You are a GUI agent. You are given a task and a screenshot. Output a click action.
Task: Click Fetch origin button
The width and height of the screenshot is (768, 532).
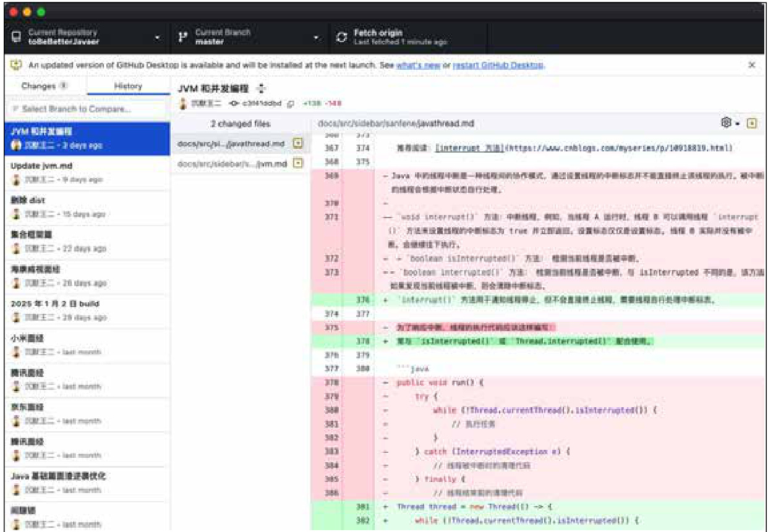coord(408,37)
